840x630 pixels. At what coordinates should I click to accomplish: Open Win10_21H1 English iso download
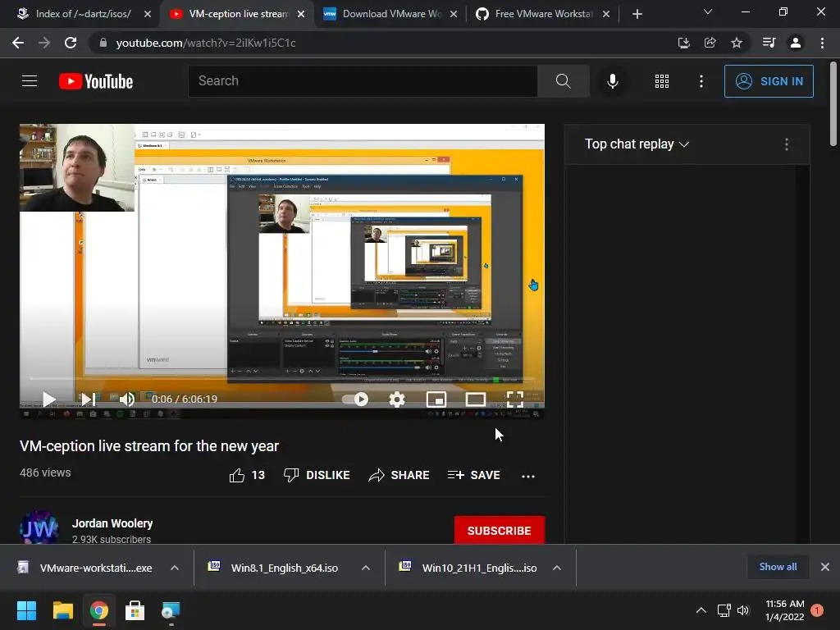[x=468, y=568]
